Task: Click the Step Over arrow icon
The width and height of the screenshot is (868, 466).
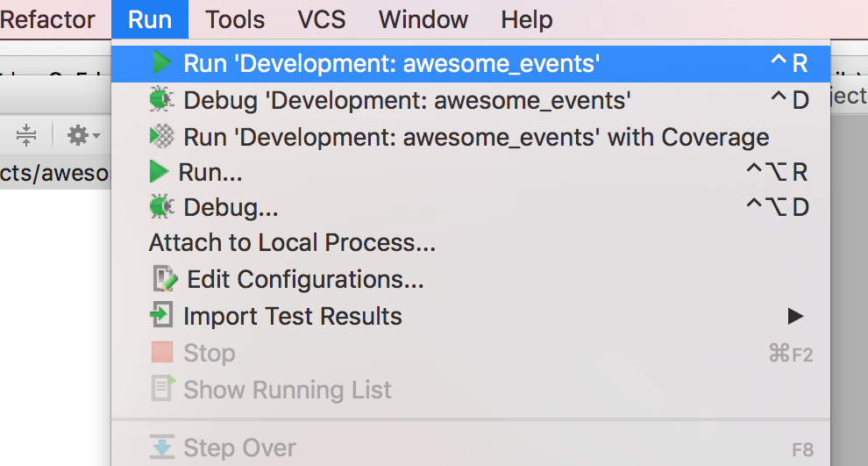Action: click(162, 447)
